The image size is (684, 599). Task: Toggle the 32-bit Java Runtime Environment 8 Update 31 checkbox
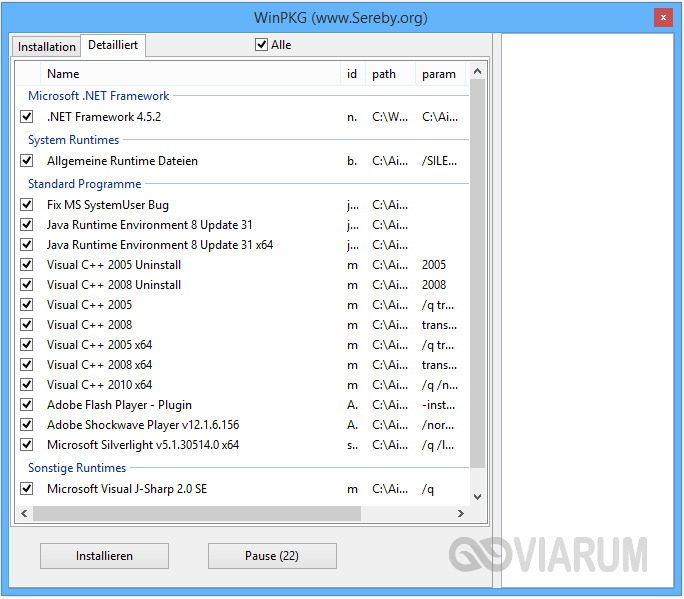(x=27, y=225)
